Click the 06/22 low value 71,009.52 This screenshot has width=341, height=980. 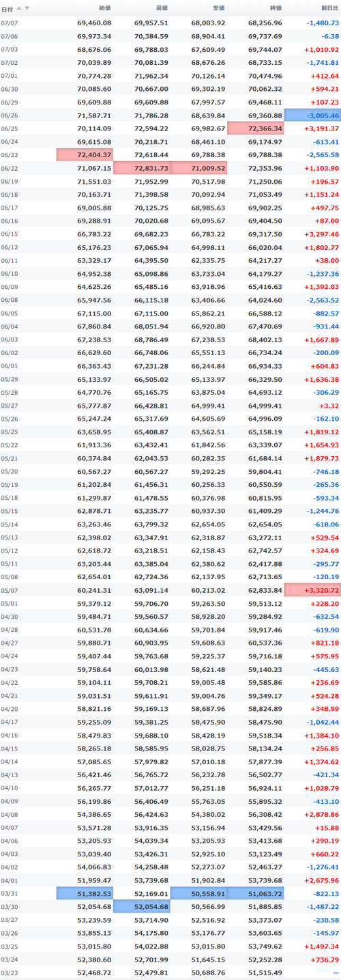198,168
